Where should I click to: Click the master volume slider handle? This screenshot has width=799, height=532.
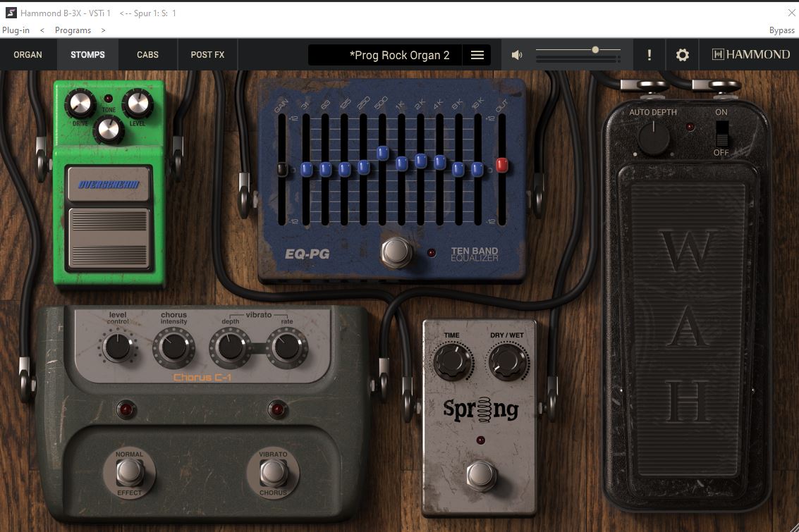tap(596, 50)
